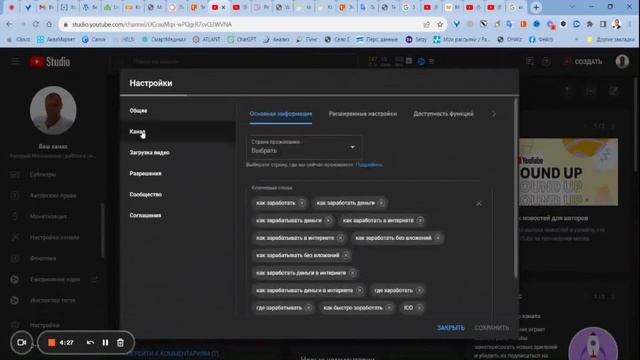Open 'Монетизация' in Studio sidebar

48,216
